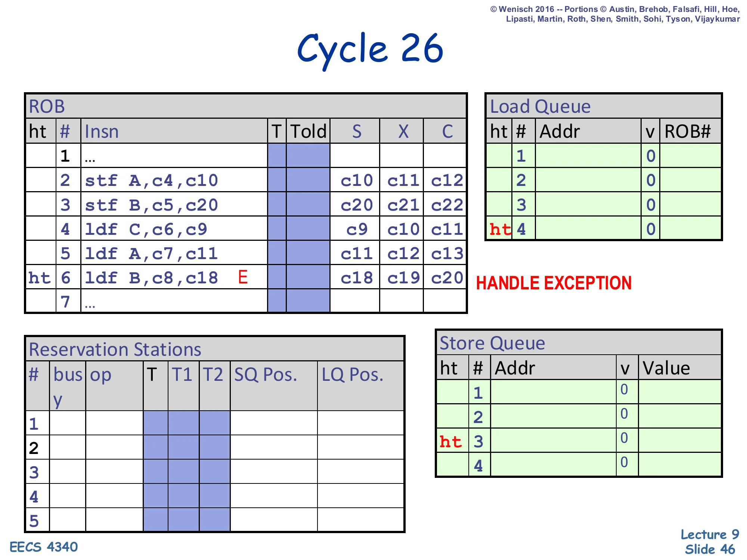Click the 'c9' S cell for ldf C
Screen dimensions: 747x560
pos(357,229)
